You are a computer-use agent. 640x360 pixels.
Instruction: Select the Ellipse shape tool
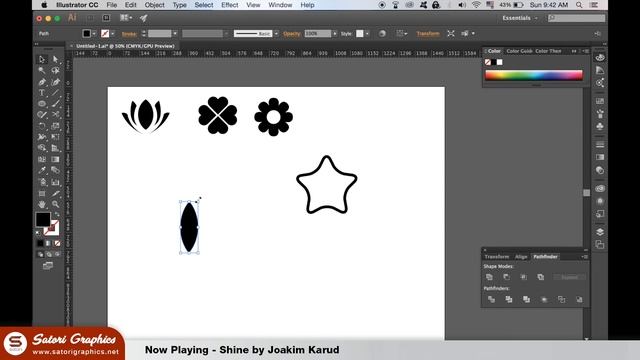pos(42,104)
